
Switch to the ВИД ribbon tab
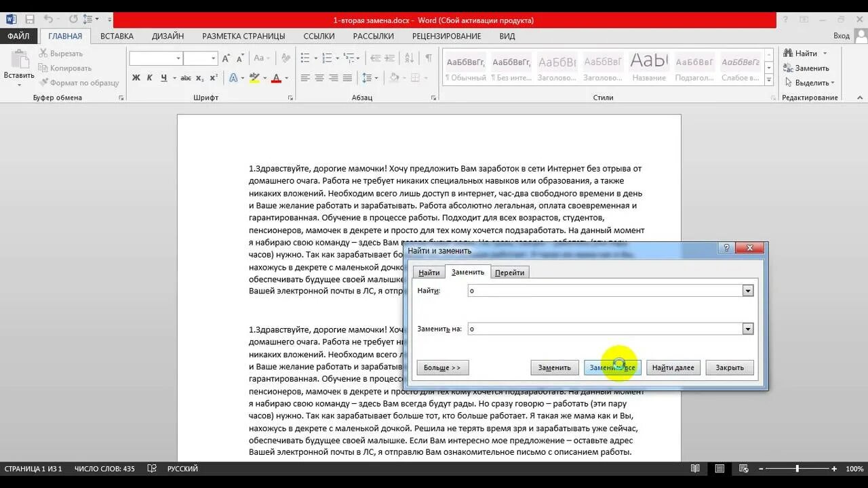point(507,36)
